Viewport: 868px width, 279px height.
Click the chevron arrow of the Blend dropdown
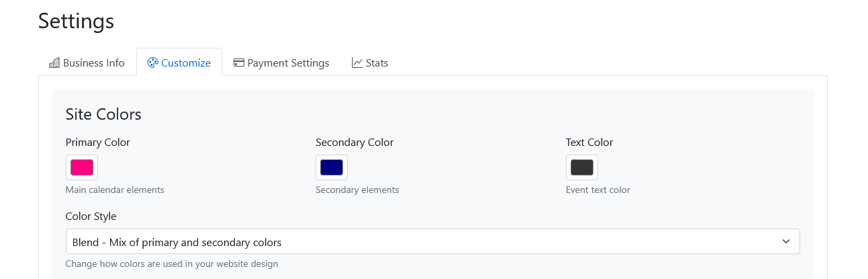[786, 242]
